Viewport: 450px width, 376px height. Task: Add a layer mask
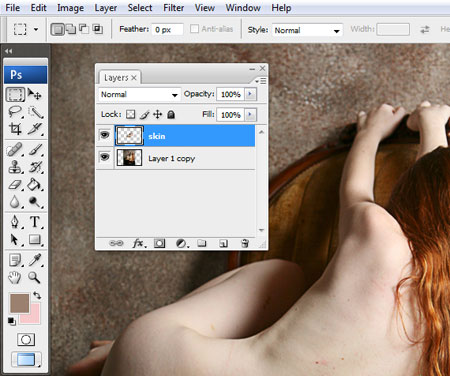point(159,244)
